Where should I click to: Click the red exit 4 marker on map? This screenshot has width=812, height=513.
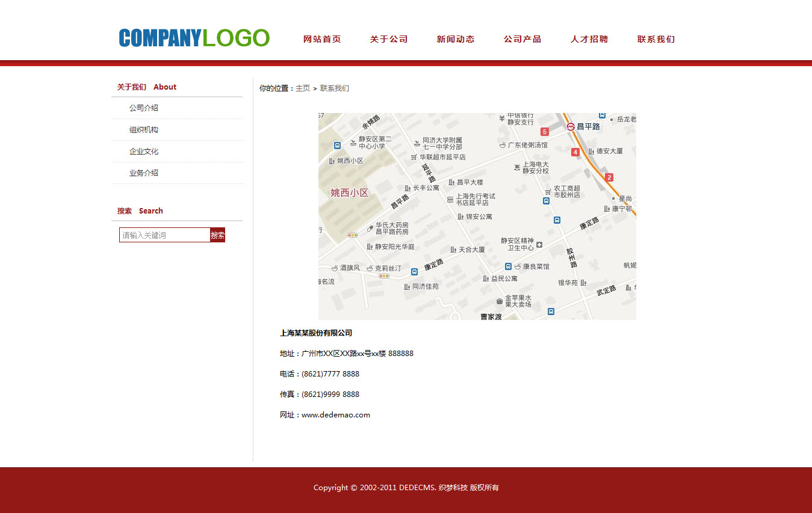click(575, 152)
